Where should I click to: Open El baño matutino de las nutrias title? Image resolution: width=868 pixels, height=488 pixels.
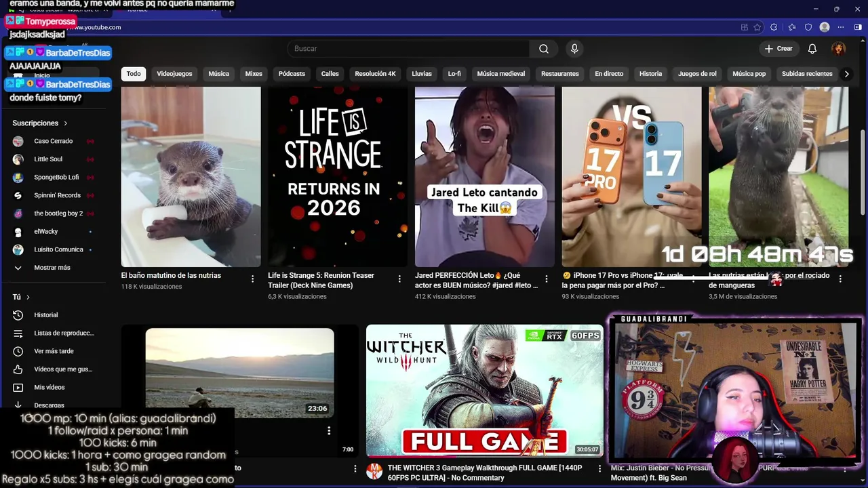click(171, 276)
